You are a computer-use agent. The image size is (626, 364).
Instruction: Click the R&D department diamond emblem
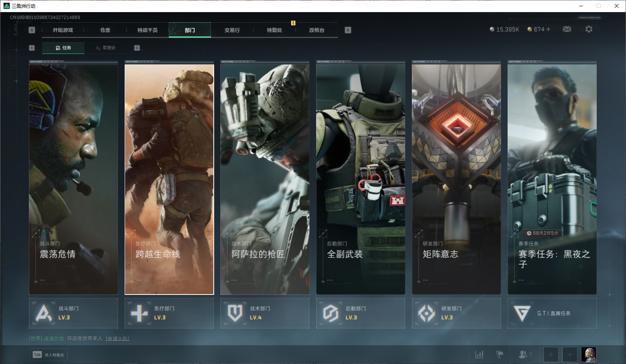pyautogui.click(x=426, y=313)
